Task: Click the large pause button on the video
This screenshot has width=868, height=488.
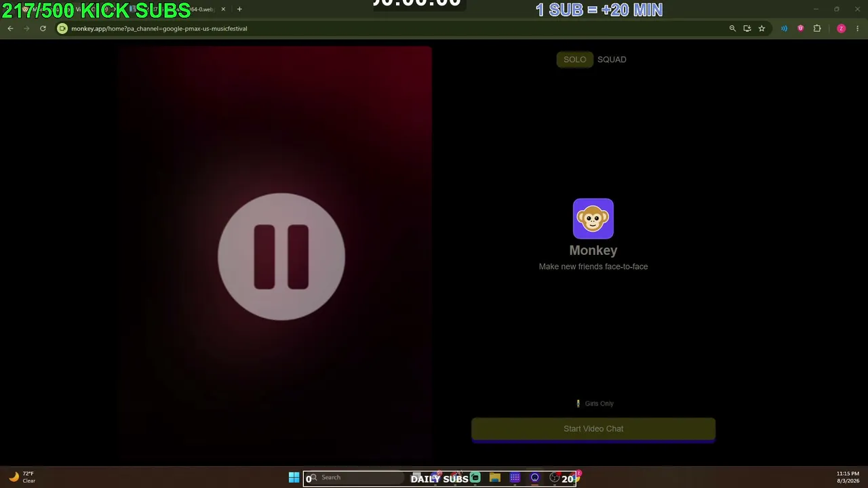Action: tap(281, 256)
